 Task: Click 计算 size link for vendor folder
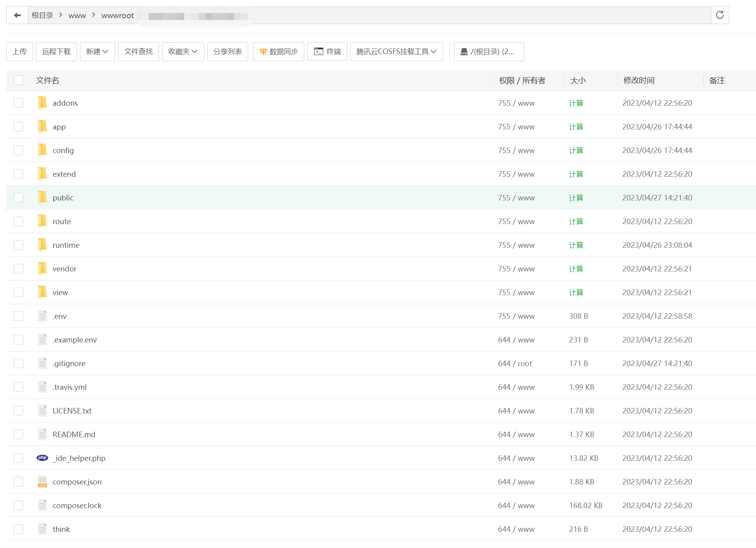576,269
